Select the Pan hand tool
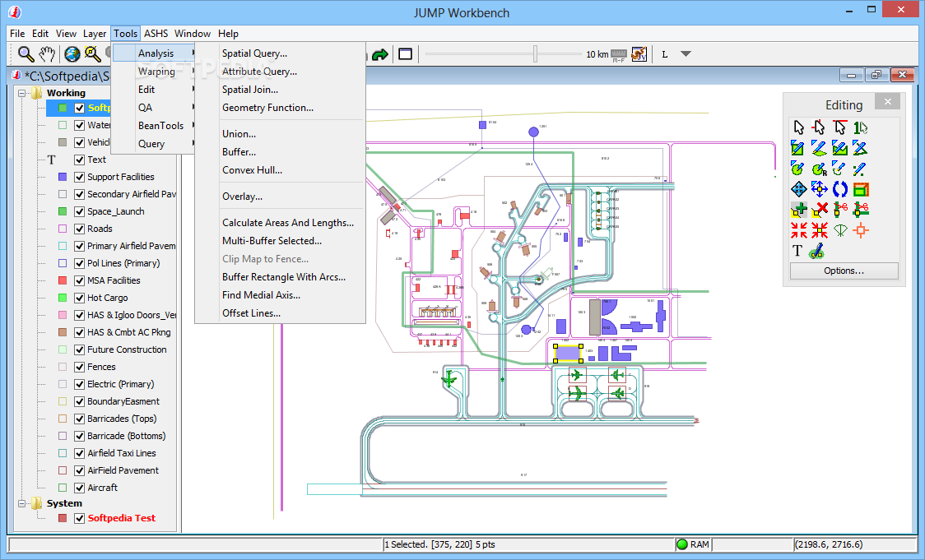 (x=47, y=54)
